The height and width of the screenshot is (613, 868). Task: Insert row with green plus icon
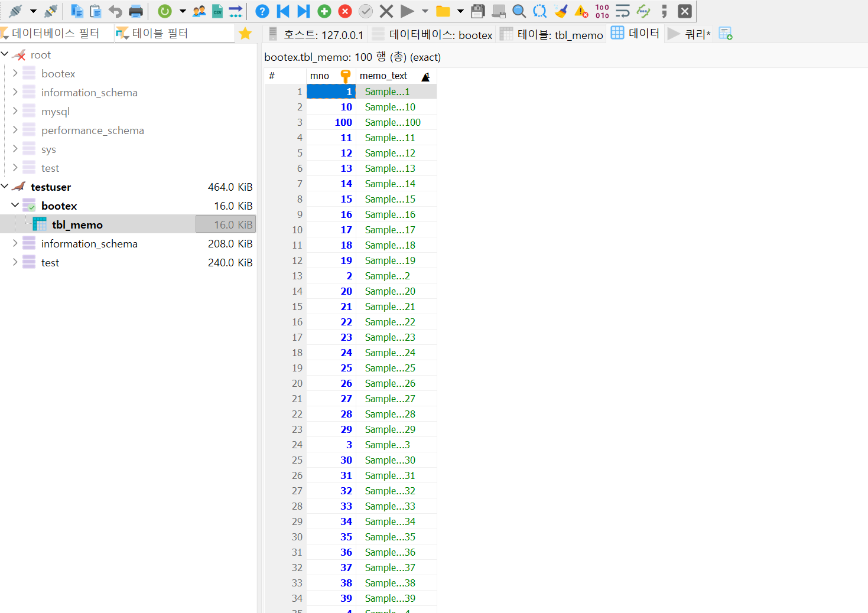click(x=324, y=11)
